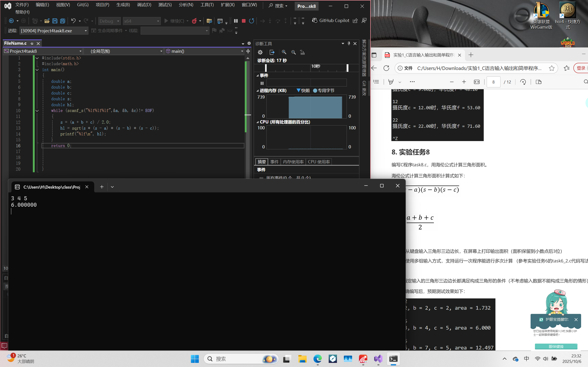Screen dimensions: 588x367
Task: Click the 登录 button in Edge
Action: point(581,68)
